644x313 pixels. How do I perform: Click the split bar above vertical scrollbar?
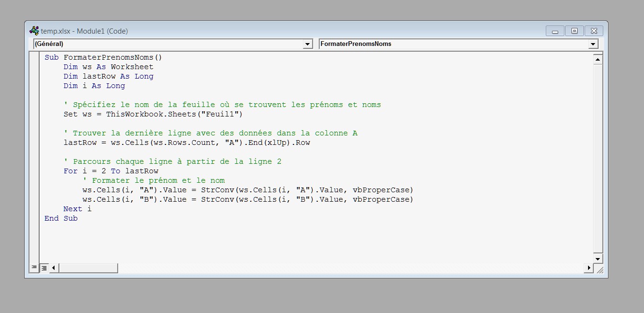coord(598,53)
